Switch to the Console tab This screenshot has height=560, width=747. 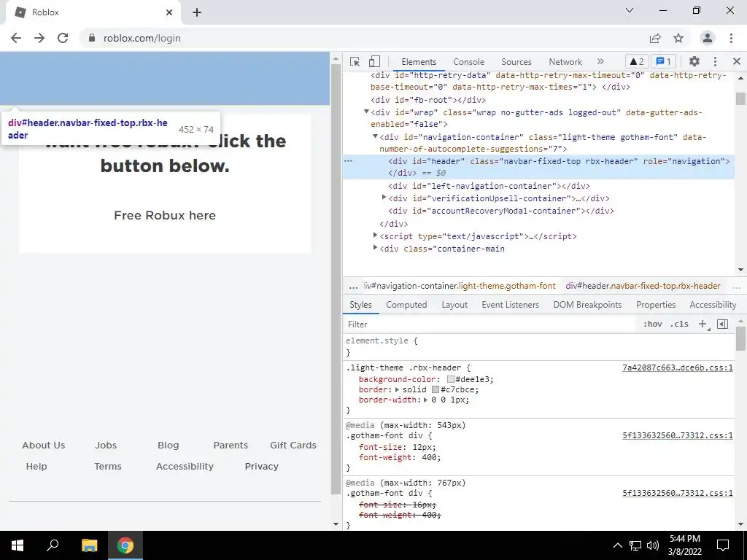(x=468, y=62)
